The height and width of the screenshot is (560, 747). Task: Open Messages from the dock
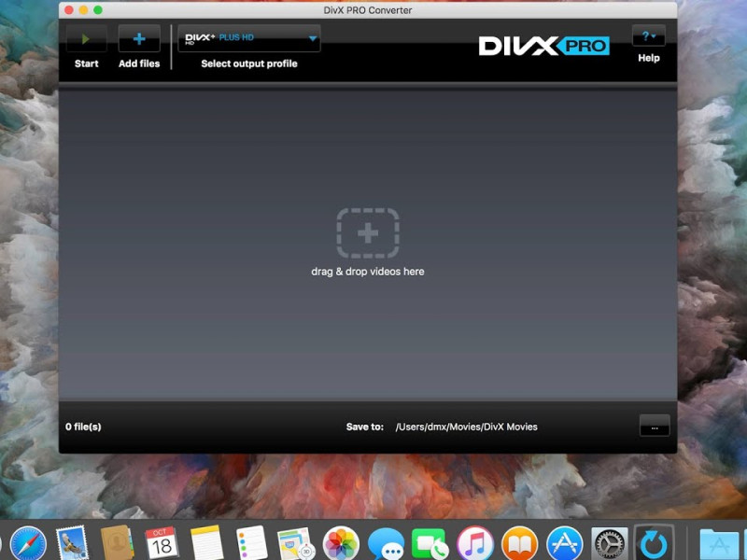click(386, 544)
